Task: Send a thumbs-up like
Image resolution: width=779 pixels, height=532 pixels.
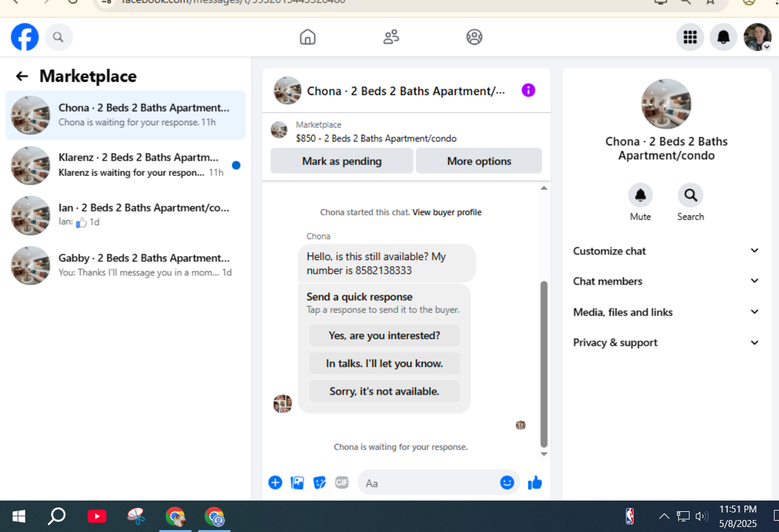Action: pos(535,483)
